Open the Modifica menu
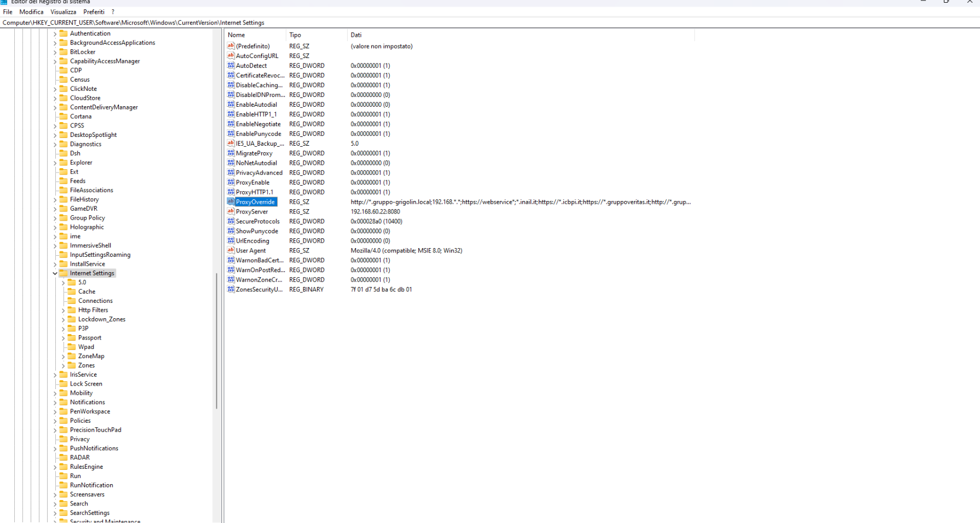The height and width of the screenshot is (523, 980). coord(31,12)
